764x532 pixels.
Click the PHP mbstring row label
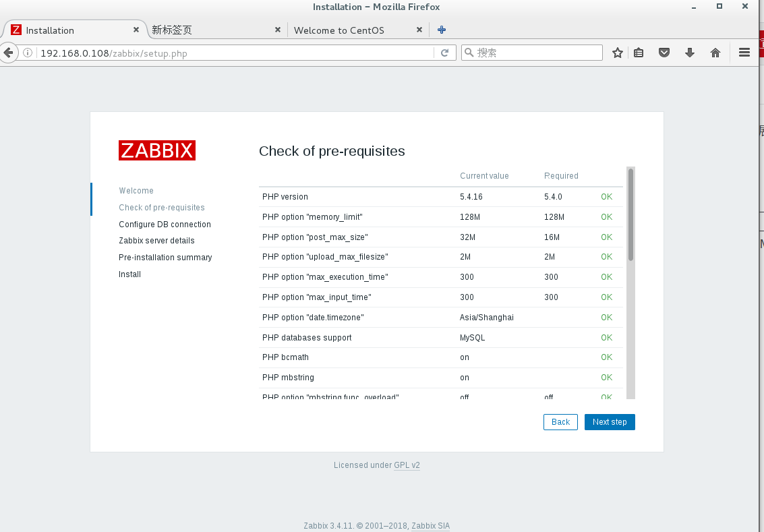click(x=288, y=378)
